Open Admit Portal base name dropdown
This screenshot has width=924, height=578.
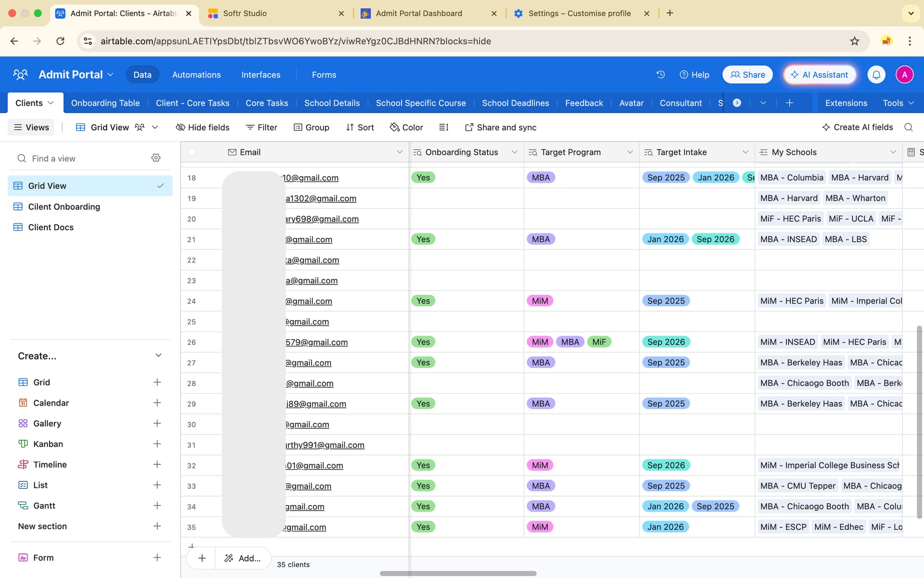(110, 75)
